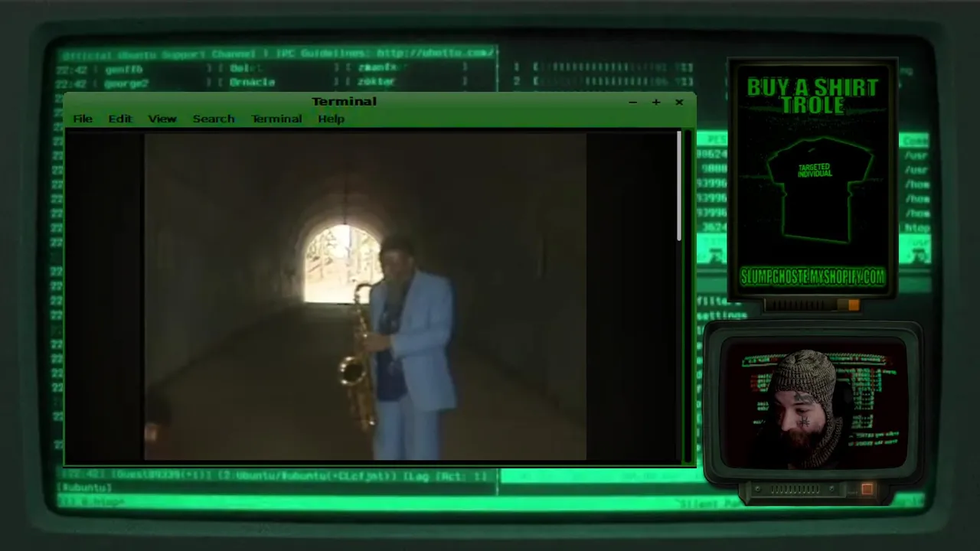Select user 'zokter' in background IRC list

[376, 82]
